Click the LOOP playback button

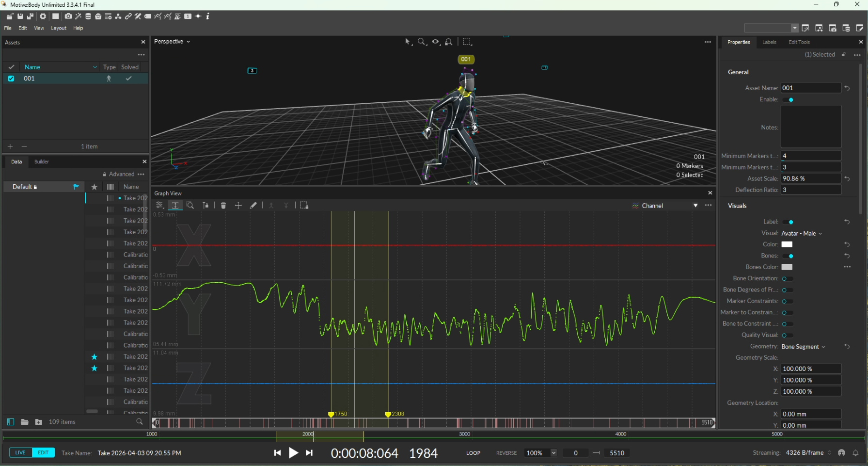pos(473,453)
